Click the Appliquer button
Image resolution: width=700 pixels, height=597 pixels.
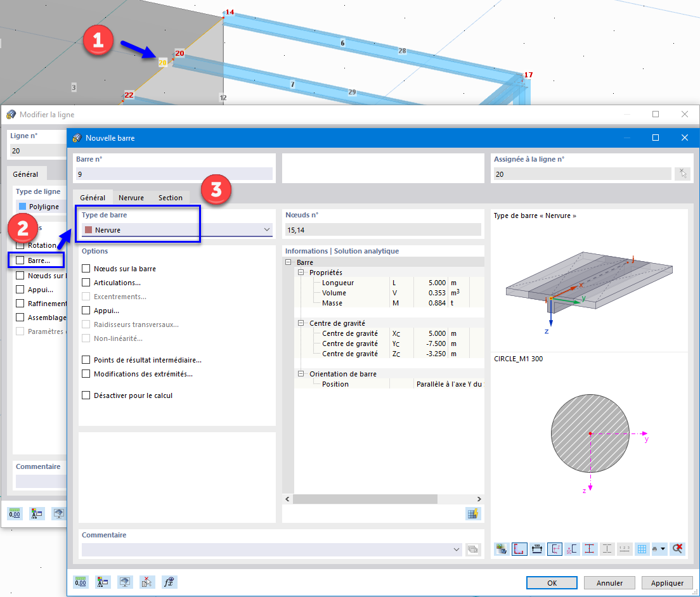tap(667, 582)
